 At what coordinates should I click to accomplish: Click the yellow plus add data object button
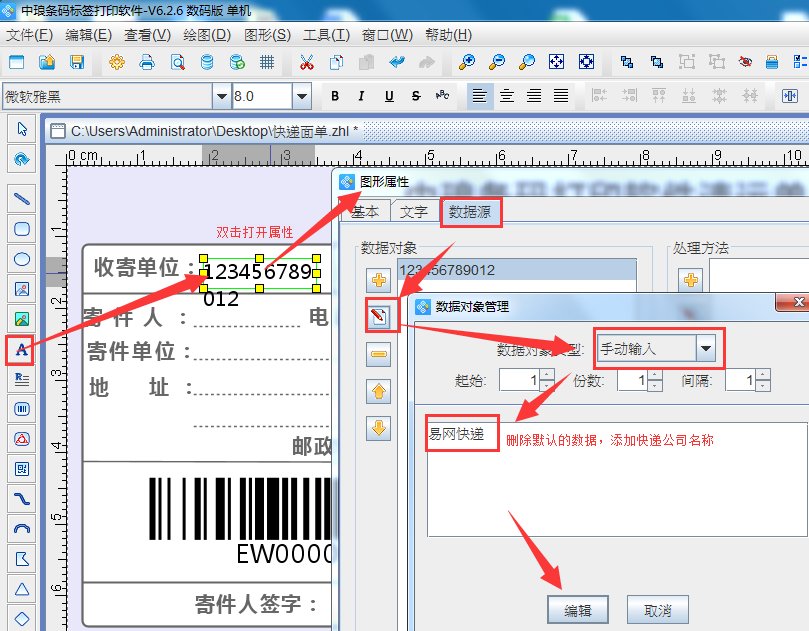(379, 280)
